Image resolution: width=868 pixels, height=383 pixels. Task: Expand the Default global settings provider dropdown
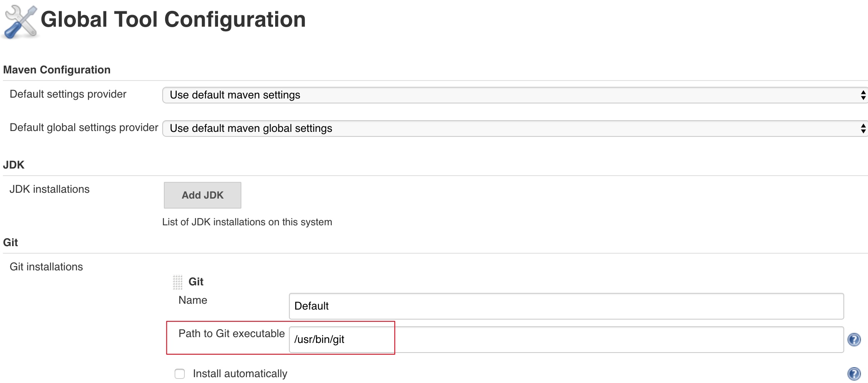tap(515, 129)
